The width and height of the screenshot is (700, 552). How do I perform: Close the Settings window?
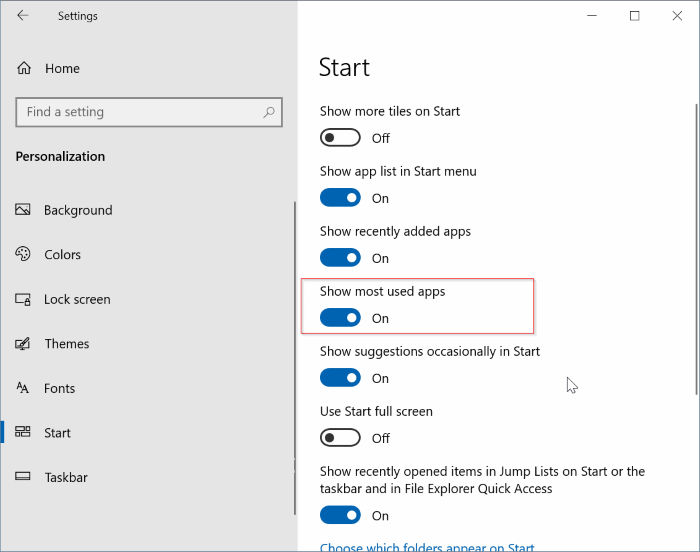pos(677,16)
